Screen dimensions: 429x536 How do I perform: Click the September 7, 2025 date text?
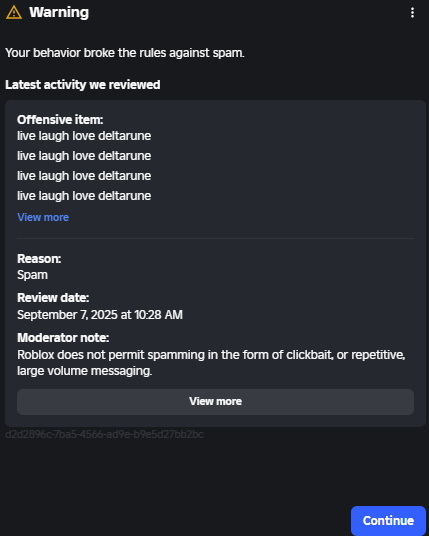(100, 314)
